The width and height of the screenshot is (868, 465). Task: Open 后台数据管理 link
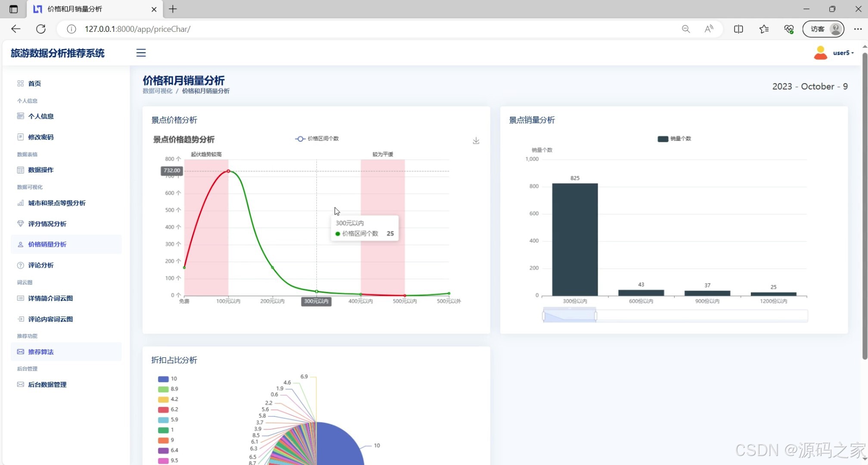tap(47, 384)
